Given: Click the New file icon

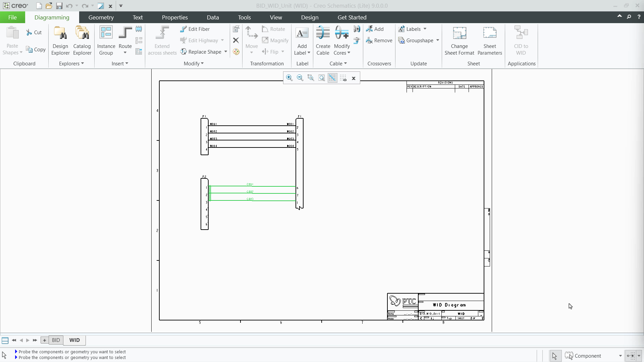Looking at the screenshot, I should point(39,6).
